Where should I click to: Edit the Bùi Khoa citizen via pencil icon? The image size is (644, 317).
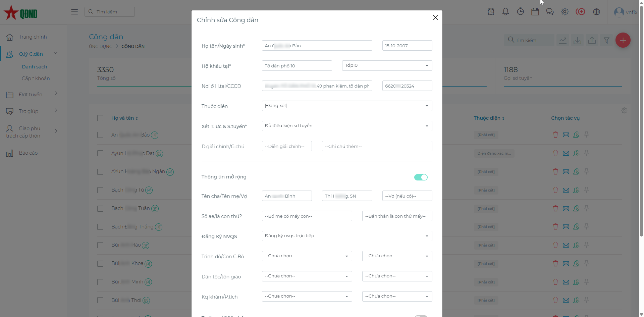pos(148,264)
